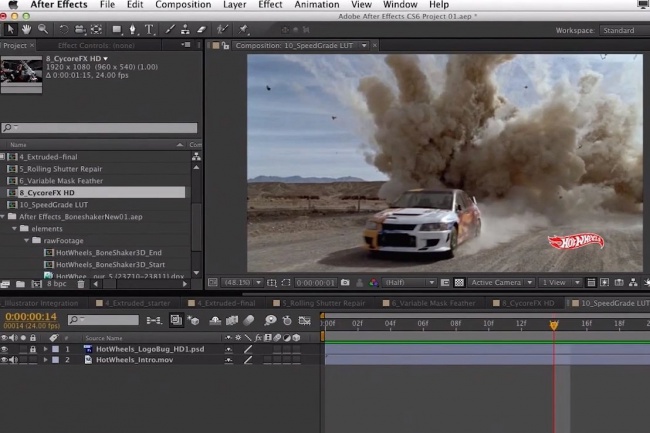Open the Effect menu
Image resolution: width=650 pixels, height=433 pixels.
270,5
